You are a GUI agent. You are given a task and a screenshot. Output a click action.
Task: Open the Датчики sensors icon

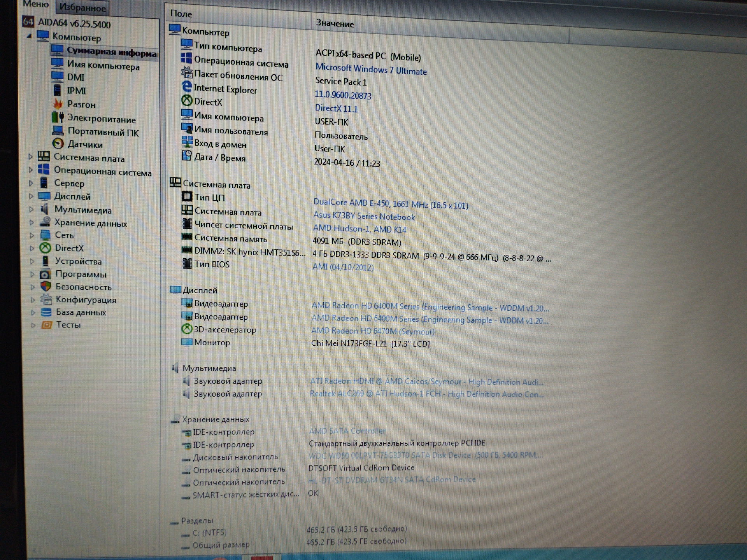click(58, 143)
